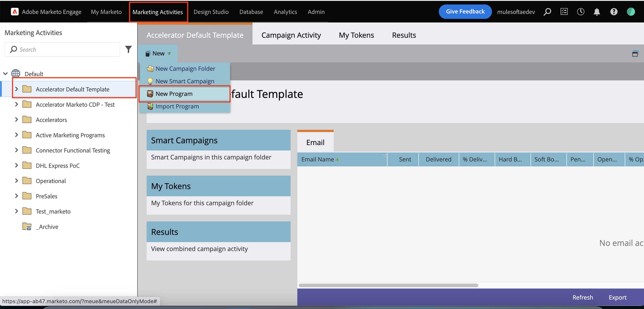The image size is (644, 309).
Task: Open help question mark icon
Action: tap(614, 11)
